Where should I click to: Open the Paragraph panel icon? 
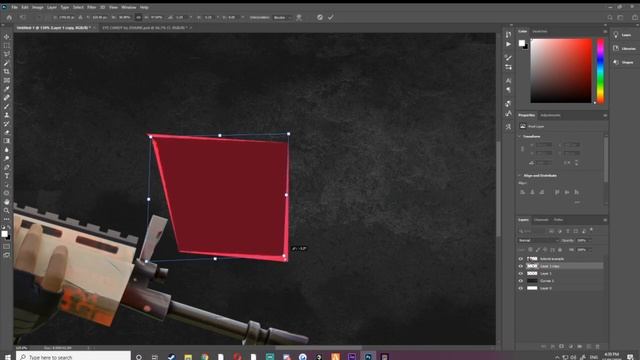(x=508, y=90)
